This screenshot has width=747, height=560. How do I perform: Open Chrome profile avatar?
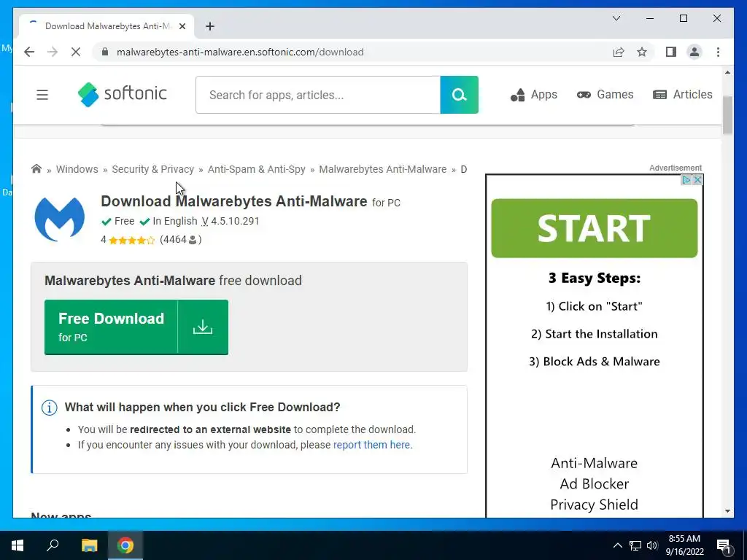click(694, 52)
